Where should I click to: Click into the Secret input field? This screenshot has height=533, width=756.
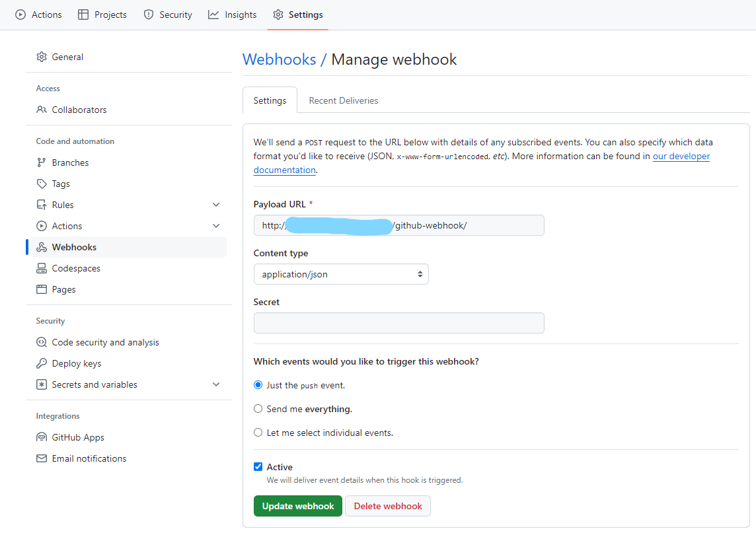click(398, 323)
